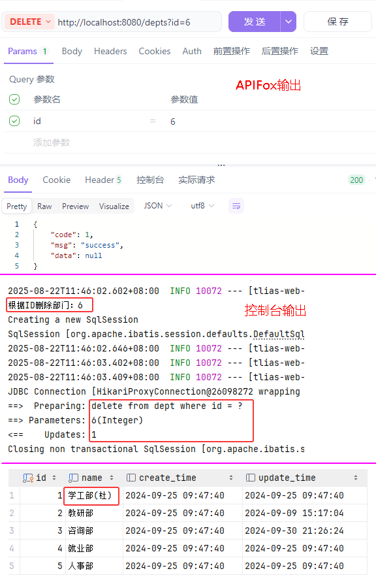Open the 实际请求 response tab
Viewport: 376px width, 588px height.
tap(196, 180)
